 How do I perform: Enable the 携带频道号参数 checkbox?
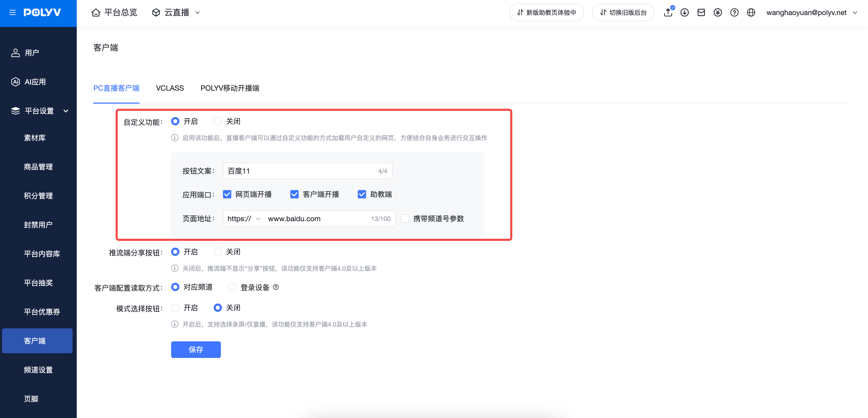coord(405,218)
